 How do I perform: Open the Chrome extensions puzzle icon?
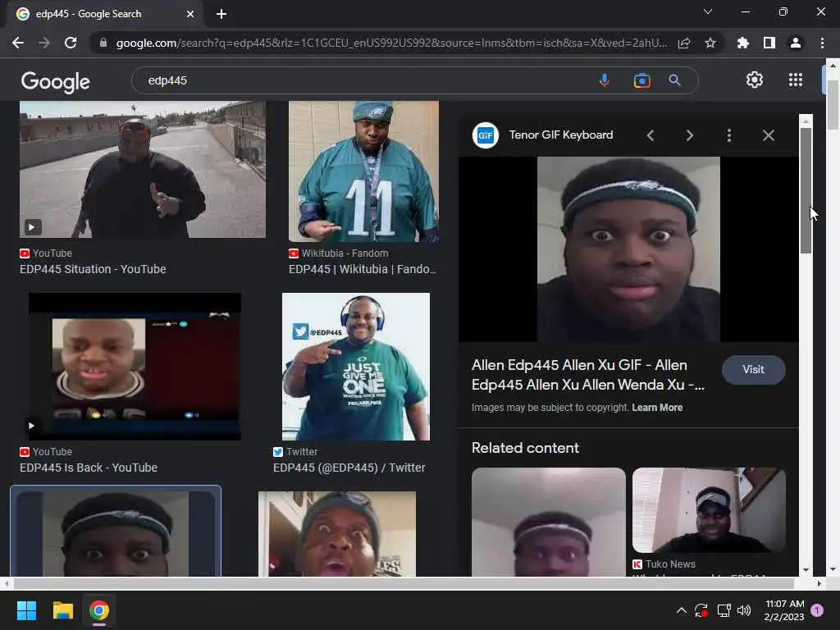[x=743, y=43]
